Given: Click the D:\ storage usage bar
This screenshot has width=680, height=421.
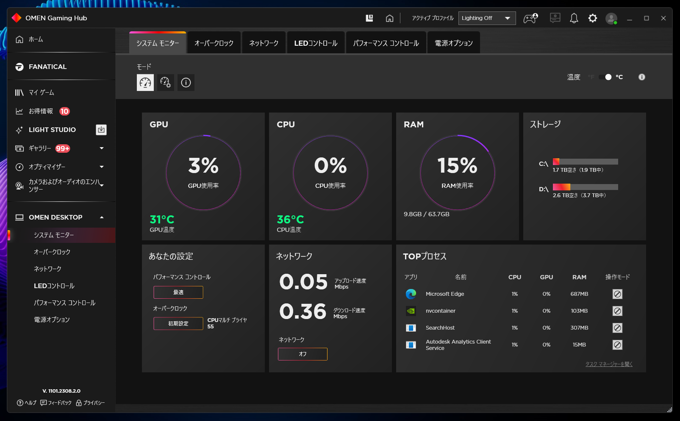Looking at the screenshot, I should coord(585,187).
